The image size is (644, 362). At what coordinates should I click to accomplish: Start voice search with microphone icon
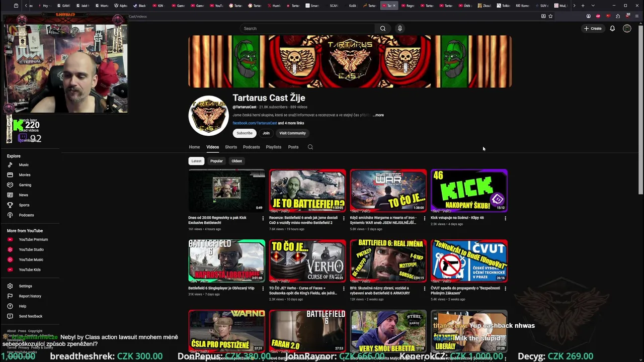[400, 29]
